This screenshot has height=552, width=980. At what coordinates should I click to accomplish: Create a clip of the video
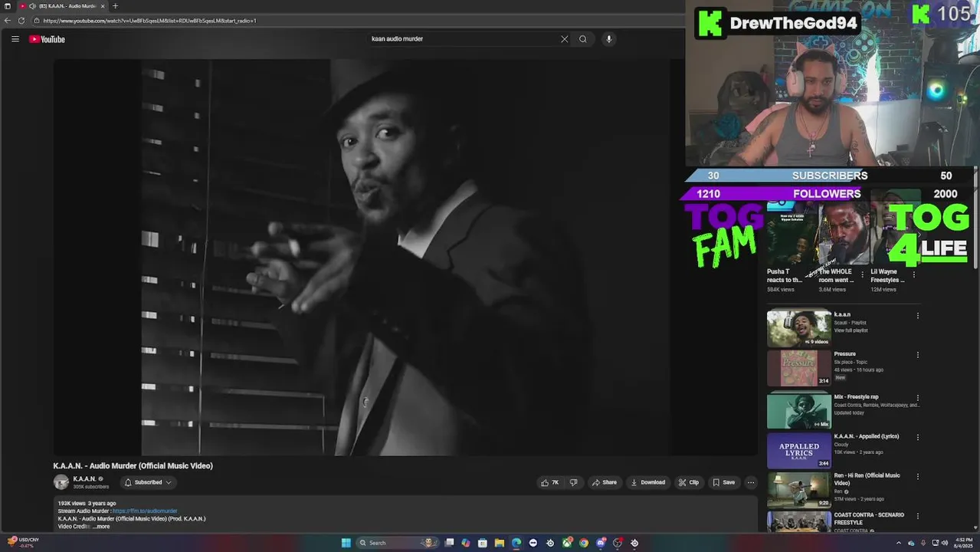click(689, 482)
